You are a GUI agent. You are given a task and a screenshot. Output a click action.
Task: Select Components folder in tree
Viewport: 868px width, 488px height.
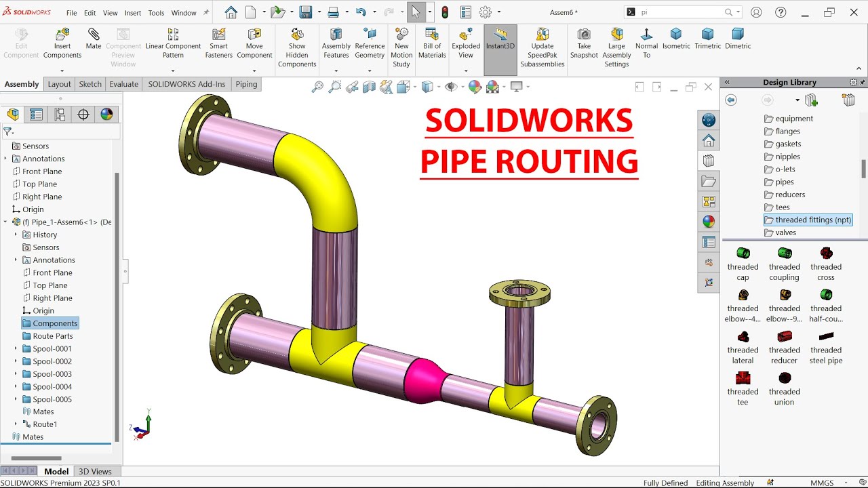coord(50,323)
